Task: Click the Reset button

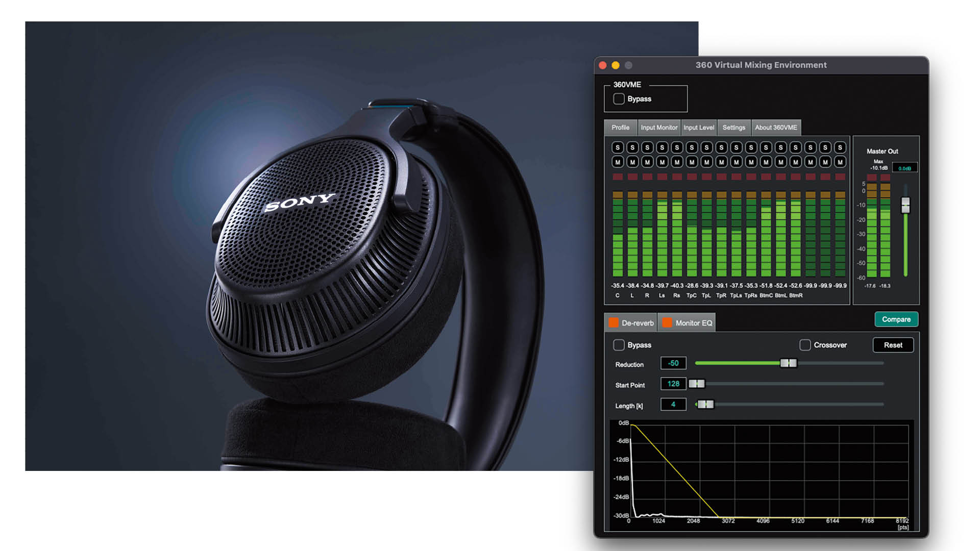Action: point(893,345)
